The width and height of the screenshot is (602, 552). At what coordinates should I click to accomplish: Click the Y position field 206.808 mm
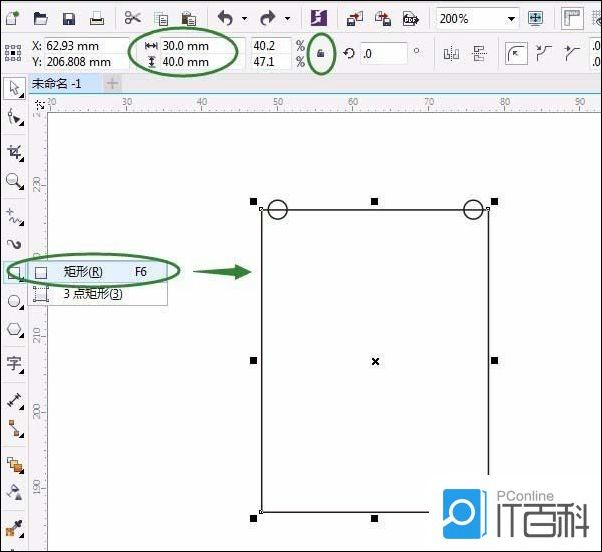point(87,62)
